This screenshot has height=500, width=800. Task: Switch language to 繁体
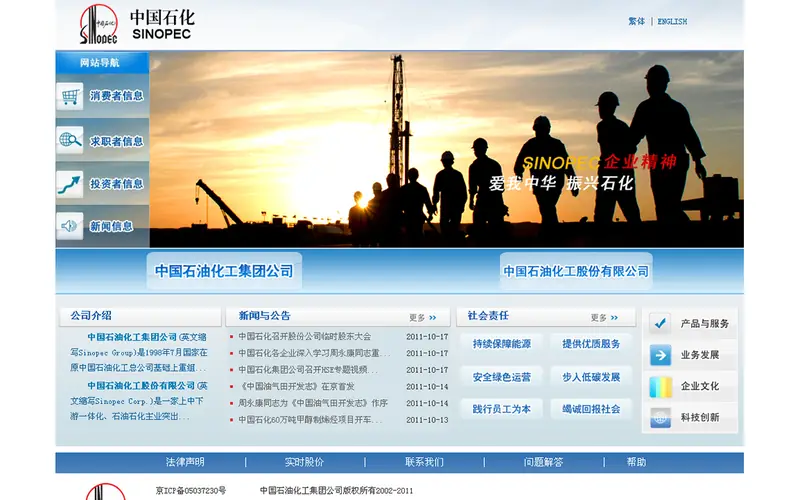pyautogui.click(x=636, y=21)
